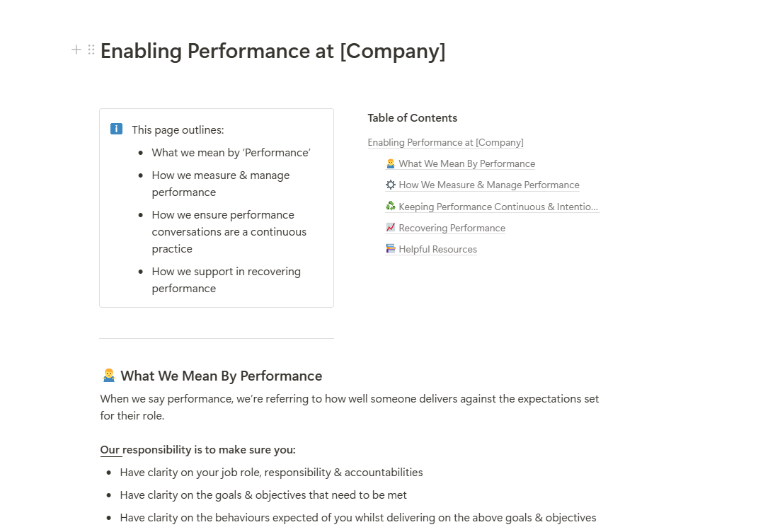Click bullet 'How we measure & manage performance'
Screen dimensions: 763x532
point(220,183)
